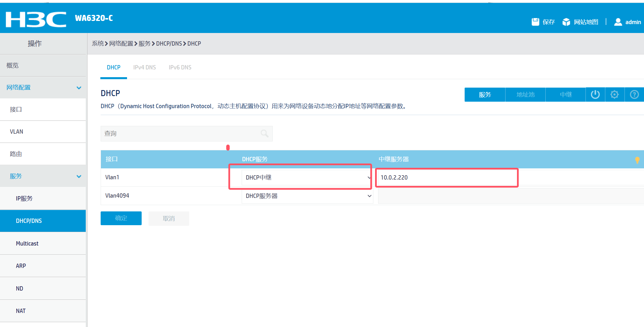Viewport: 644px width, 327px height.
Task: Collapse the 服务 sidebar group
Action: point(79,176)
